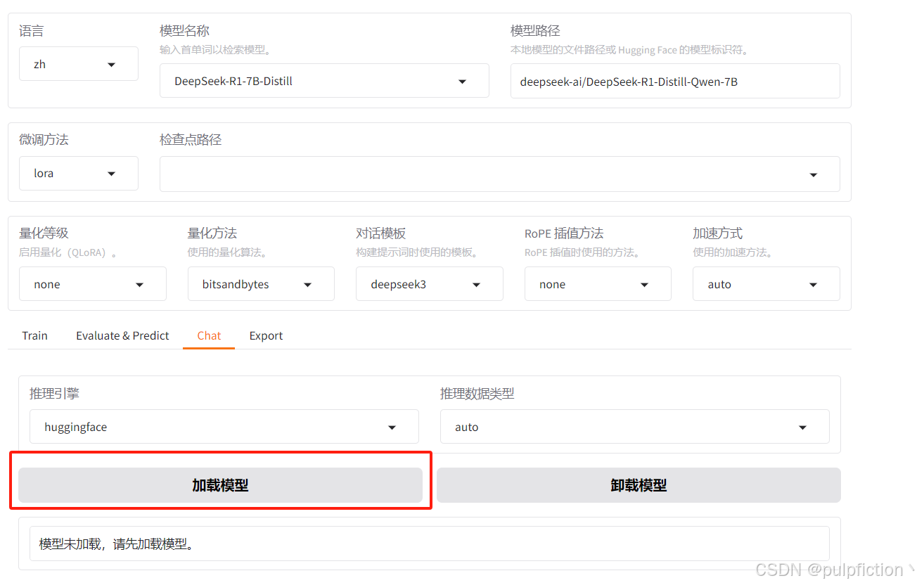Open the 推理数据类型 dropdown showing auto

634,427
